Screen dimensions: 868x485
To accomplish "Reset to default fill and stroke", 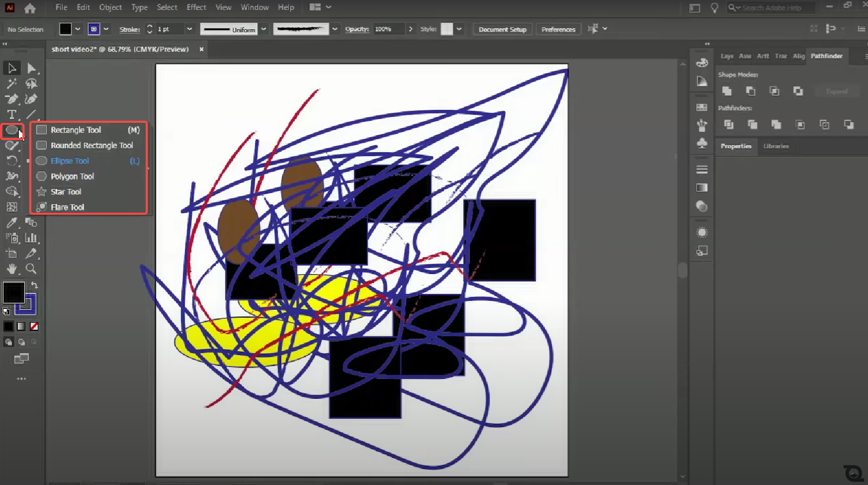I will [x=6, y=311].
